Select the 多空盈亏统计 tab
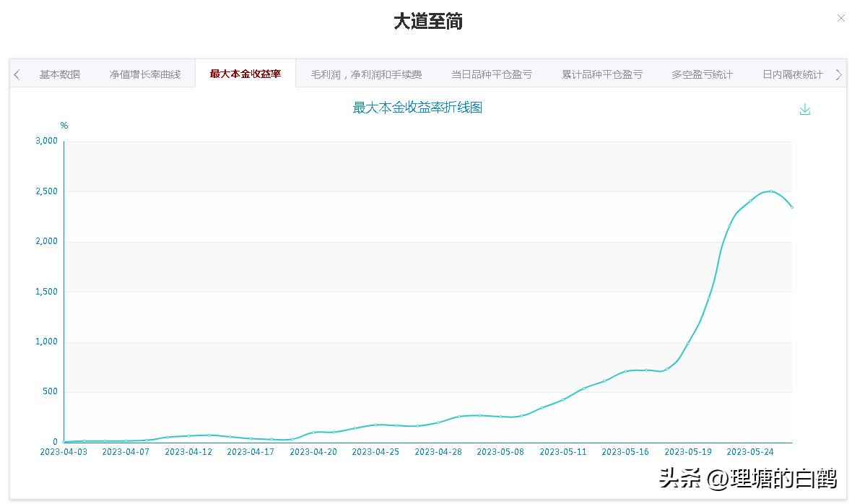Viewport: 852px width, 504px height. [701, 74]
